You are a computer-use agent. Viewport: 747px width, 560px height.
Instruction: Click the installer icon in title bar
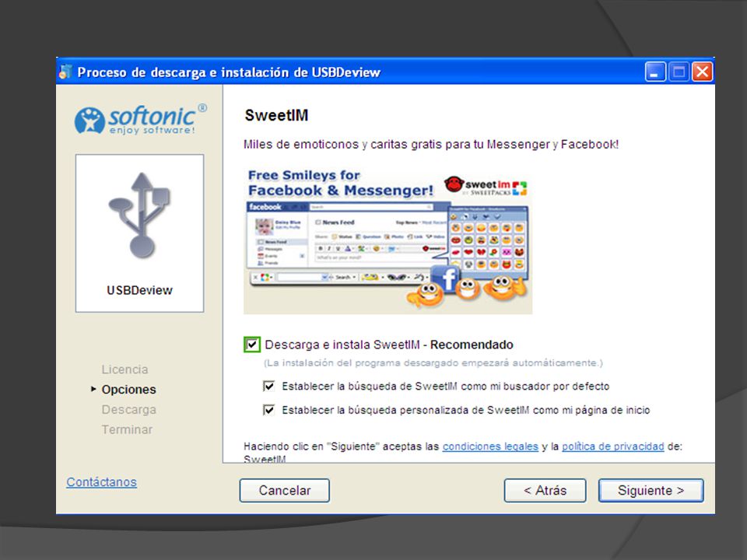(x=65, y=72)
